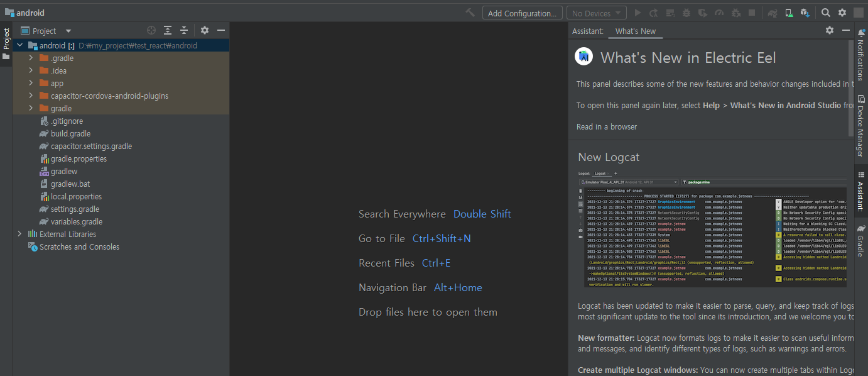Click the Run app play icon
Image resolution: width=868 pixels, height=376 pixels.
[x=638, y=13]
